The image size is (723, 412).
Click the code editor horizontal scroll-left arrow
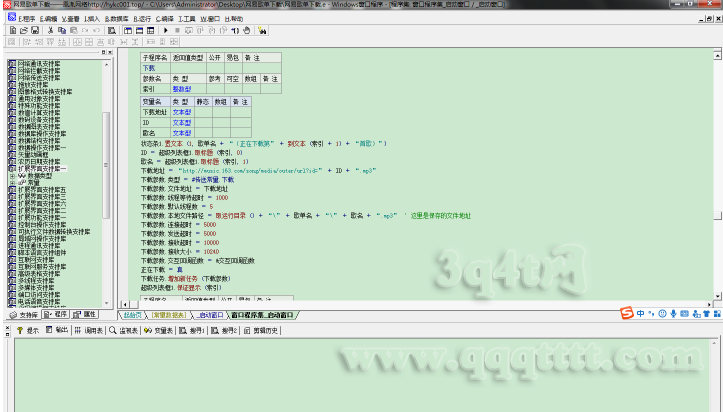[x=125, y=305]
